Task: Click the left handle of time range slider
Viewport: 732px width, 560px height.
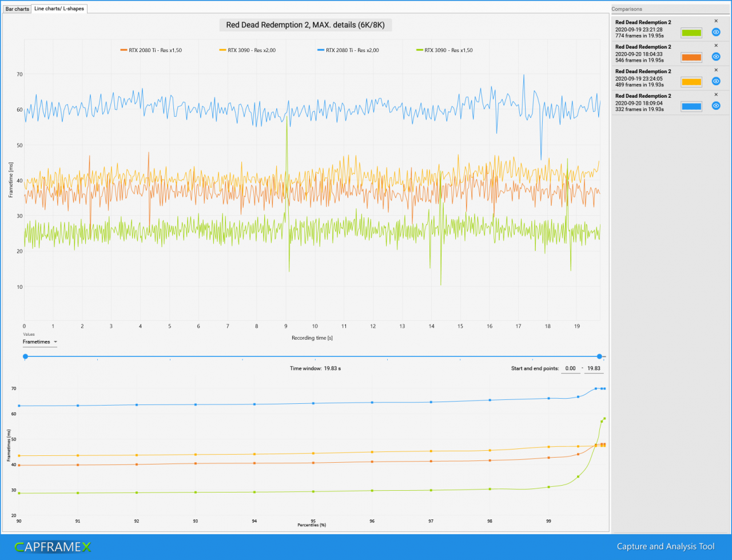Action: point(25,356)
